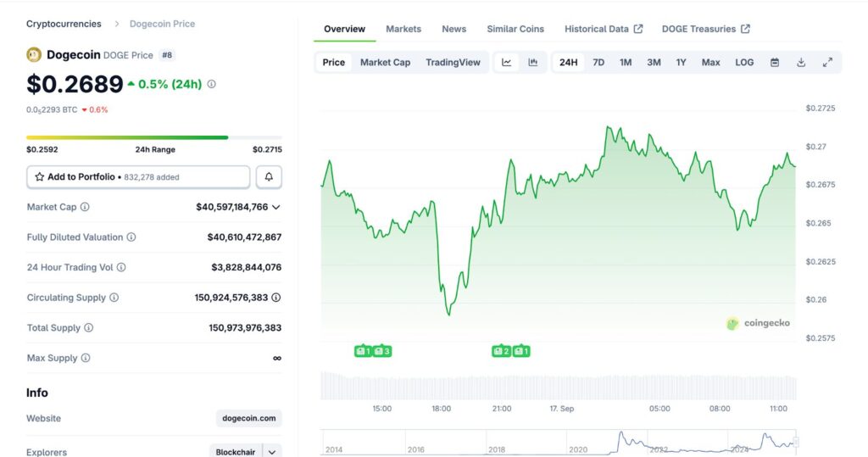This screenshot has width=868, height=457.
Task: Expand the Market Cap value chevron
Action: coord(276,207)
